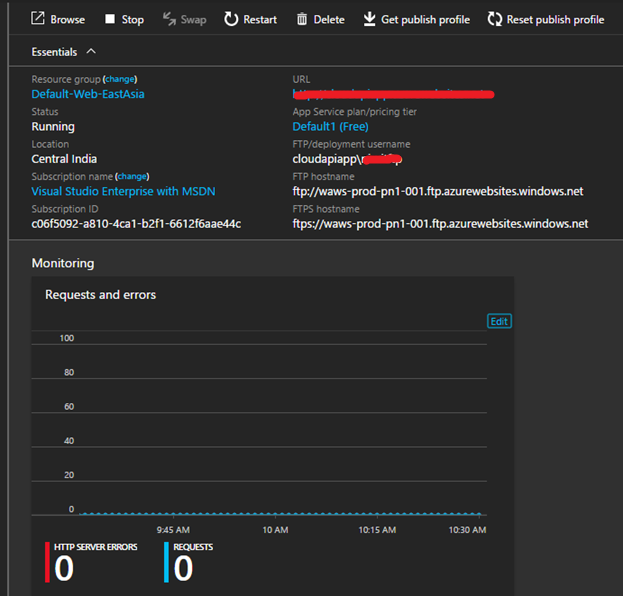Click the Get publish profile download icon
The width and height of the screenshot is (623, 596).
(x=369, y=19)
